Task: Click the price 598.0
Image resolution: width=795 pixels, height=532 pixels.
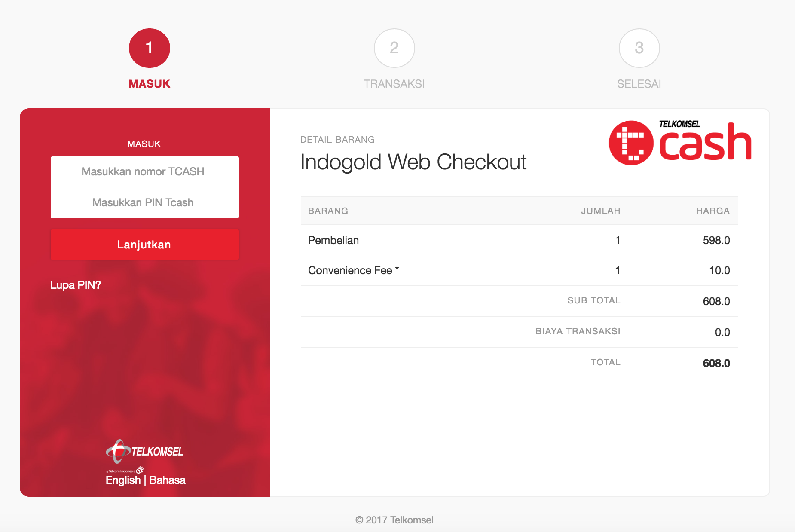Action: point(716,240)
